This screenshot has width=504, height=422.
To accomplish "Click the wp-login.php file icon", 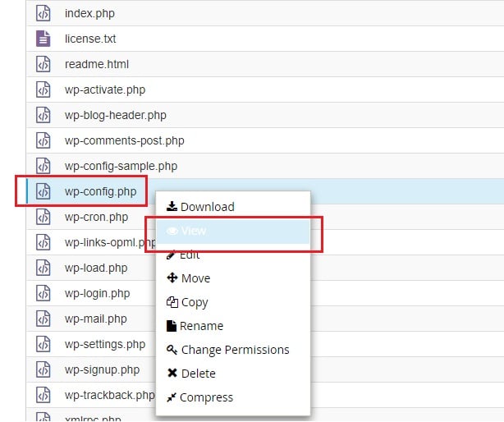I will 44,293.
